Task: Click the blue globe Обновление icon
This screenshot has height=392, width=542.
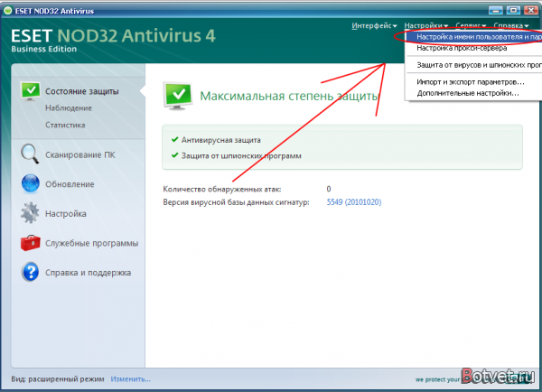Action: pos(31,183)
